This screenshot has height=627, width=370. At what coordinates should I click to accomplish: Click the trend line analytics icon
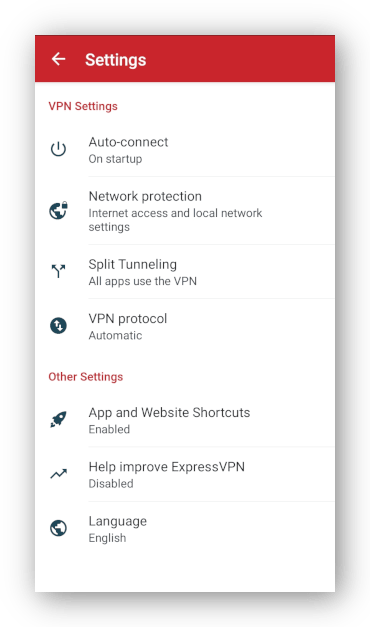coord(58,474)
